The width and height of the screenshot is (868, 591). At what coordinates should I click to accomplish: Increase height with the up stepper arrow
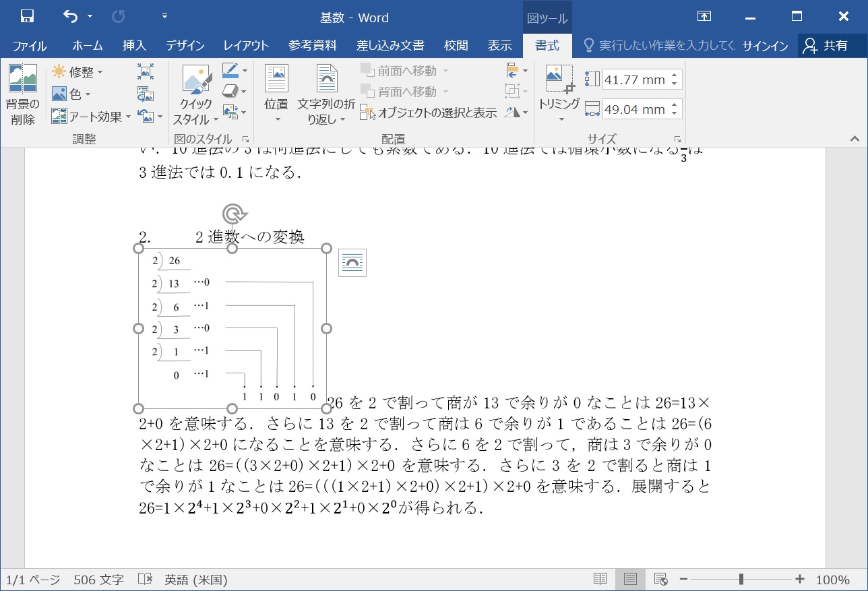coord(675,75)
